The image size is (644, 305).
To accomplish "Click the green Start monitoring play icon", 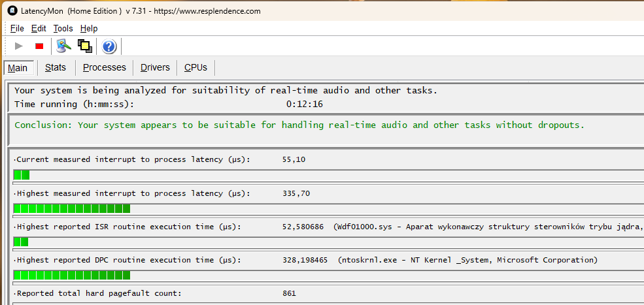I will (x=19, y=46).
